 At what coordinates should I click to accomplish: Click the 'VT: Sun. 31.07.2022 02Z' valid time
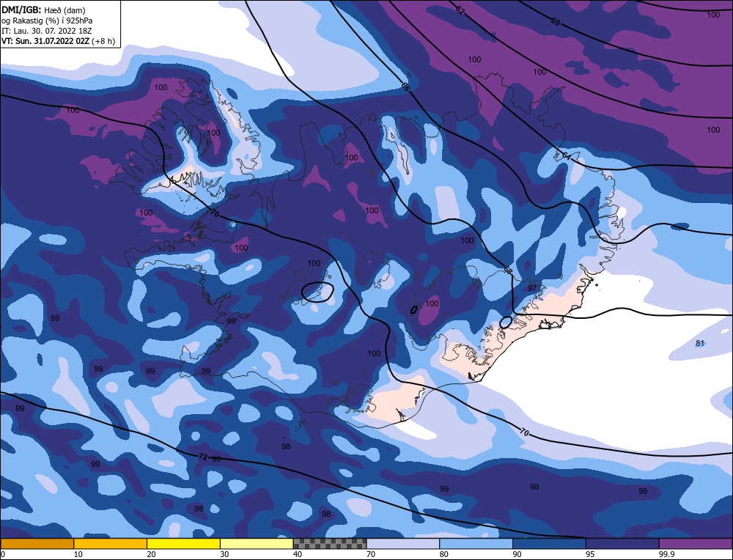(45, 41)
